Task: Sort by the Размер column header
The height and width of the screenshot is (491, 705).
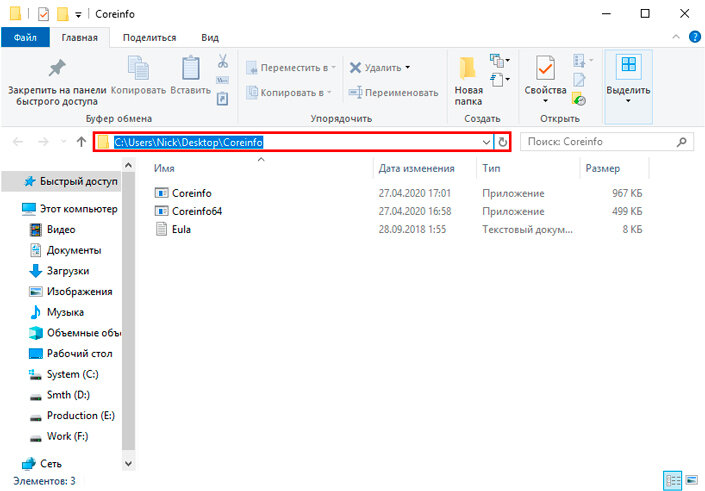Action: point(614,169)
